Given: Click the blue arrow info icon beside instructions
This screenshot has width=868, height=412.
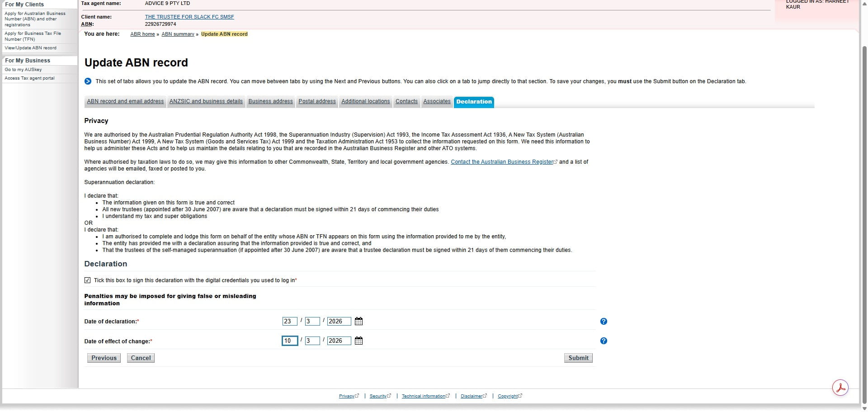Looking at the screenshot, I should tap(88, 81).
